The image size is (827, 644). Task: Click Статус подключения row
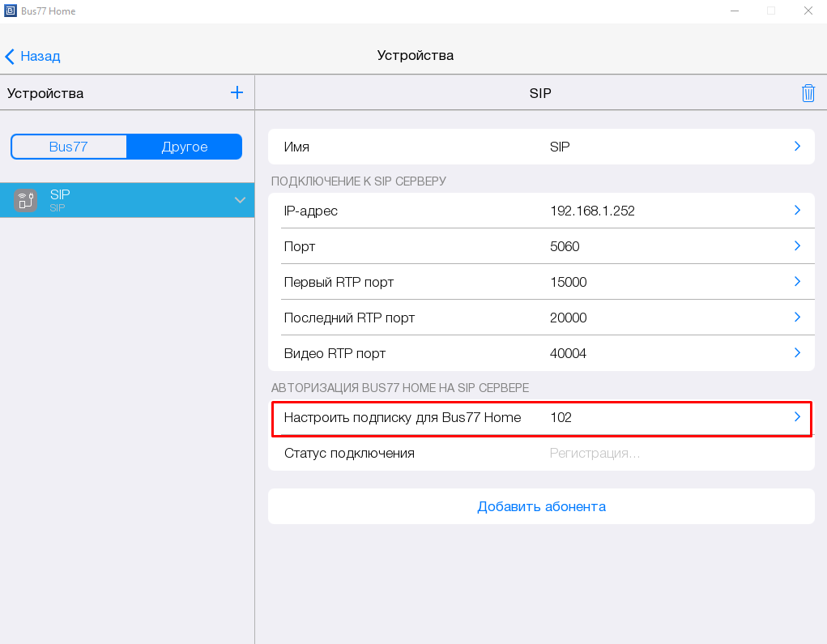point(541,453)
